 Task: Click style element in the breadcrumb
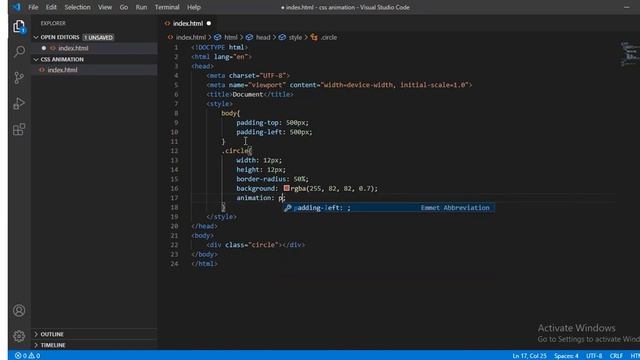[x=295, y=37]
